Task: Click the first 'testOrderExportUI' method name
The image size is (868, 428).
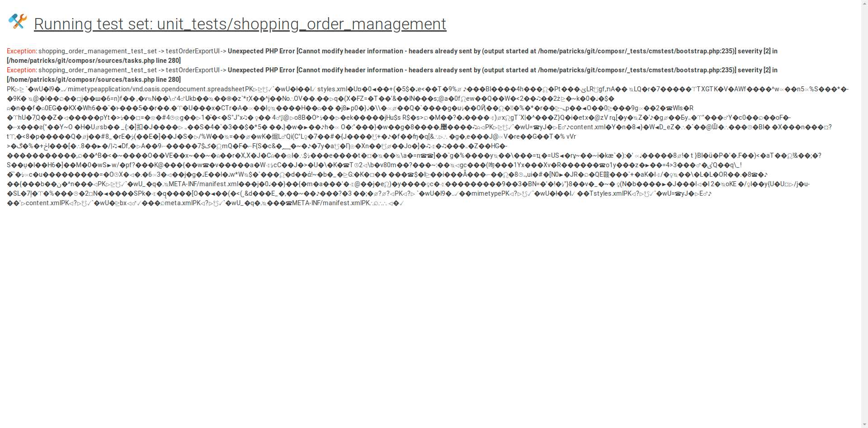Action: point(193,51)
